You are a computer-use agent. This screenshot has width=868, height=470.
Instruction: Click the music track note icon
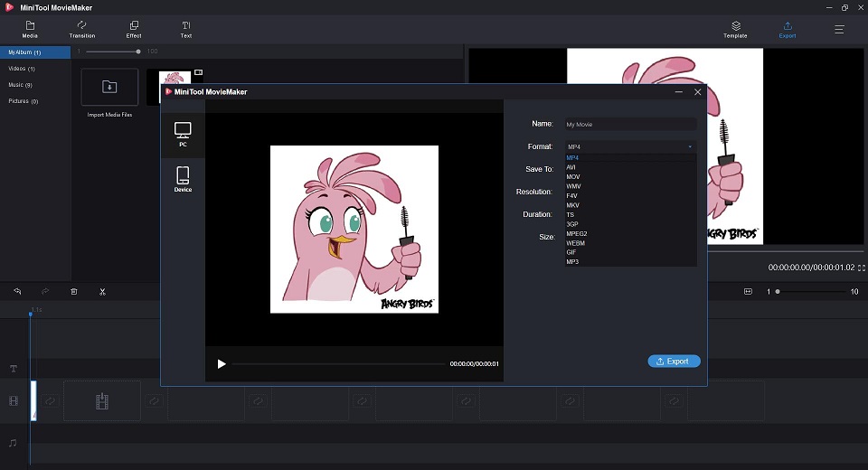pos(13,443)
